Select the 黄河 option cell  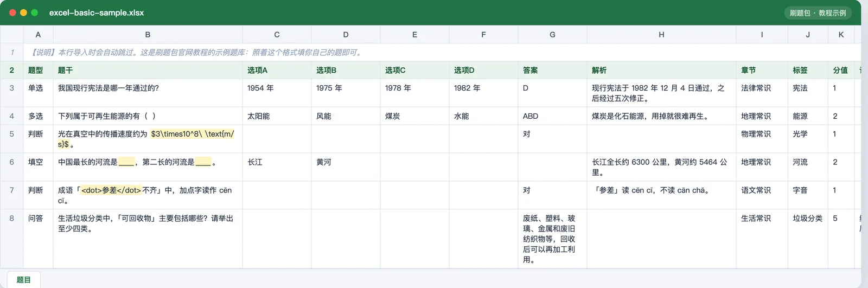pyautogui.click(x=346, y=167)
